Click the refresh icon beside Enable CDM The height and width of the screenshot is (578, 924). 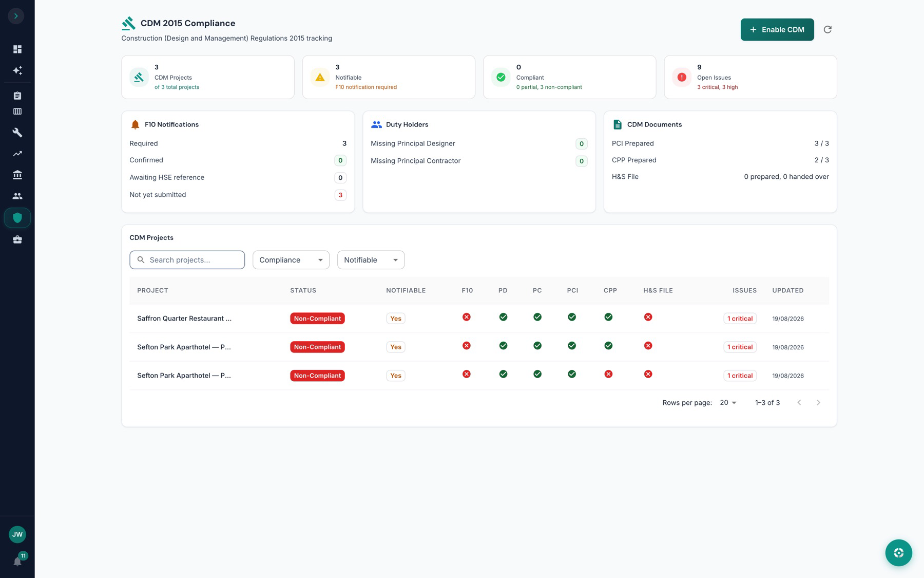click(x=827, y=29)
